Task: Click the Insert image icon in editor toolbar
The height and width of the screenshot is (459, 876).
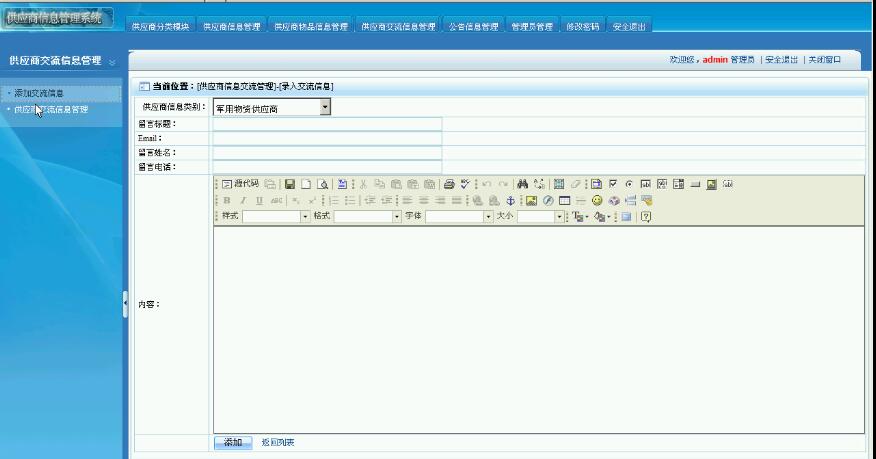Action: (532, 200)
